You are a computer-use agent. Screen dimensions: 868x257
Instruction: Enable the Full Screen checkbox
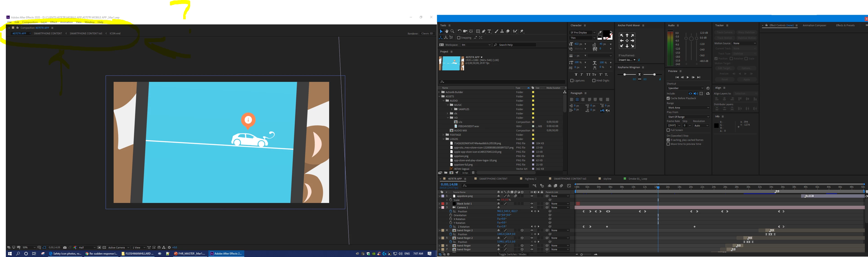[668, 130]
